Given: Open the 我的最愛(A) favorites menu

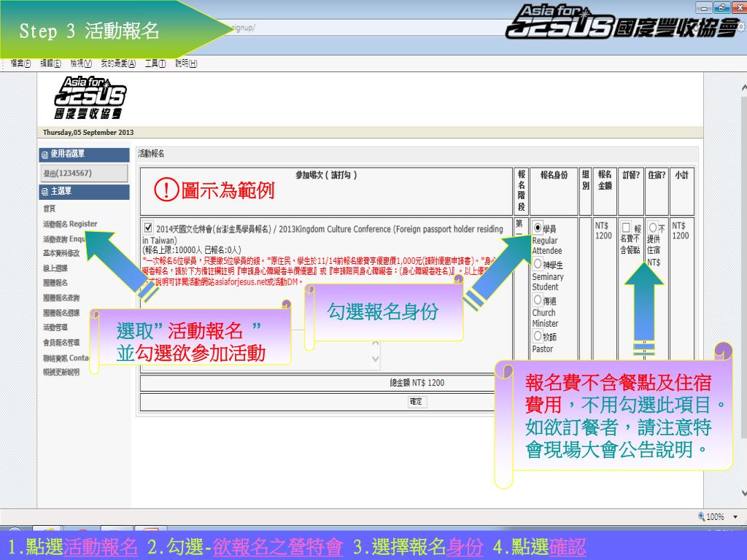Looking at the screenshot, I should click(x=118, y=63).
